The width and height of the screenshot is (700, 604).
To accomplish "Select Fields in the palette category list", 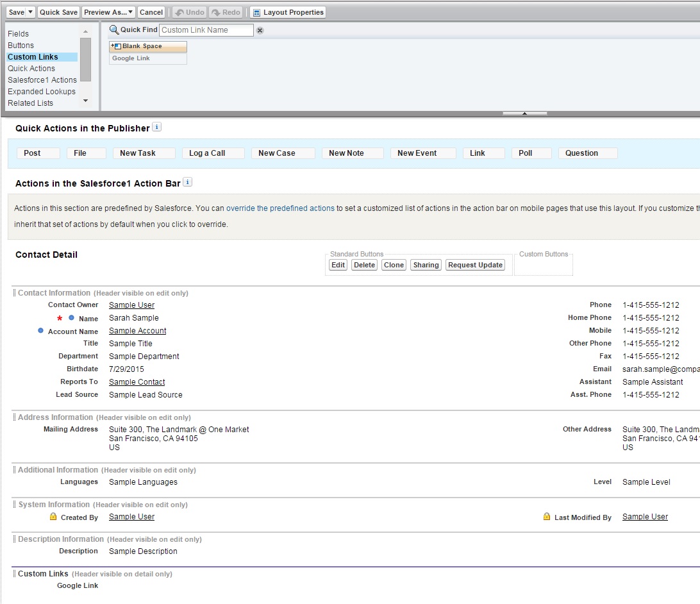I will (19, 33).
